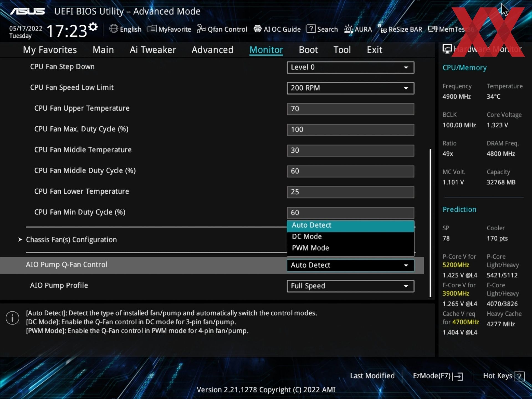This screenshot has height=399, width=532.
Task: Click the 17:23 clock display
Action: pos(67,31)
